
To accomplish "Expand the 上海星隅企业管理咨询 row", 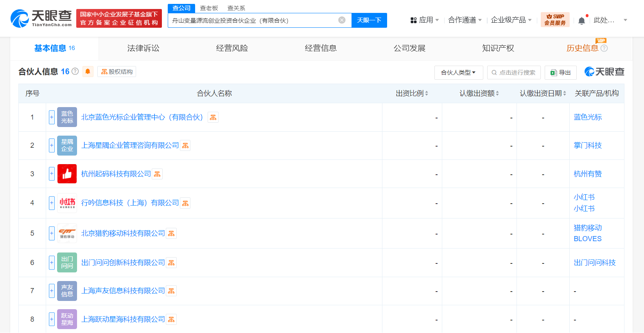I will tap(52, 145).
